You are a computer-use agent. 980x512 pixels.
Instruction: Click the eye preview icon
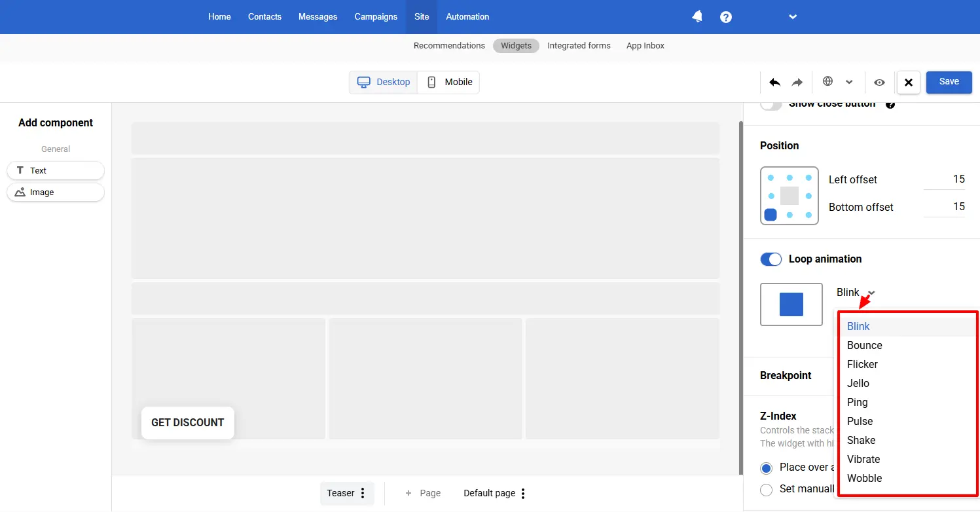(879, 82)
